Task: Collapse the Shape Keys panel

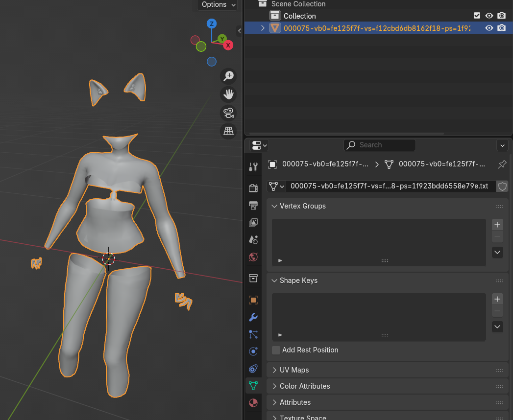Action: tap(274, 281)
